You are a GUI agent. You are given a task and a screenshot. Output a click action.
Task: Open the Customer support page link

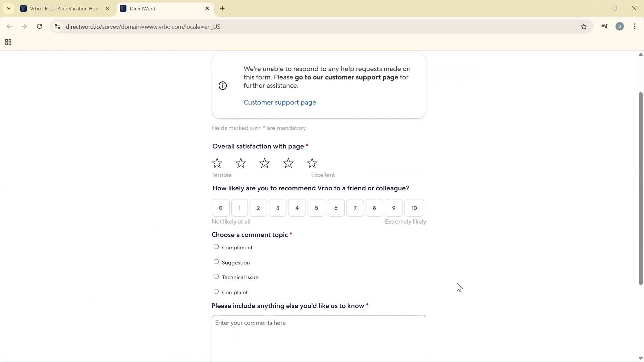click(x=280, y=102)
